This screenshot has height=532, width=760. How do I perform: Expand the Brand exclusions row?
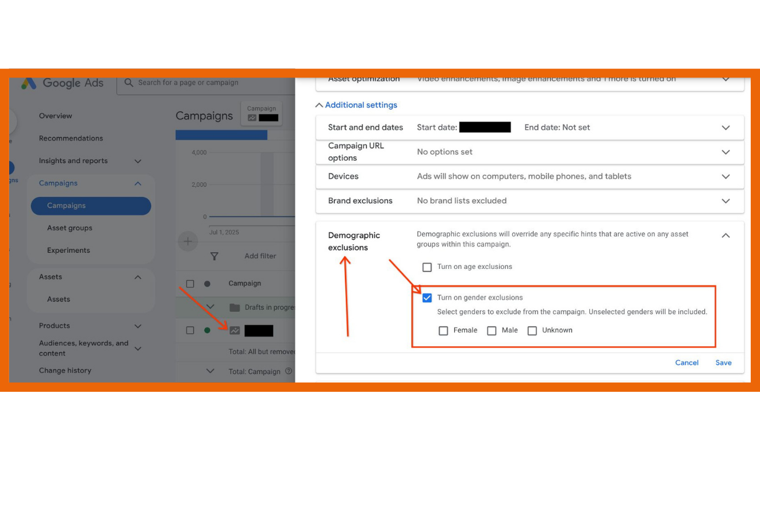coord(726,201)
